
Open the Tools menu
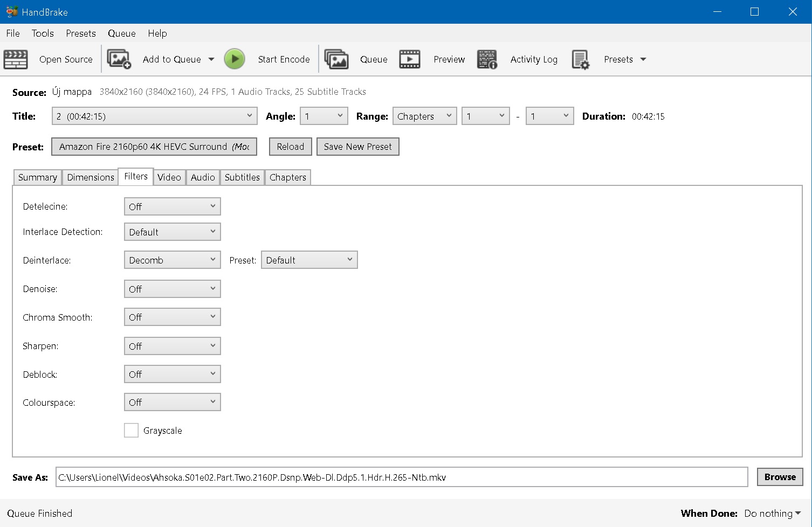[43, 33]
